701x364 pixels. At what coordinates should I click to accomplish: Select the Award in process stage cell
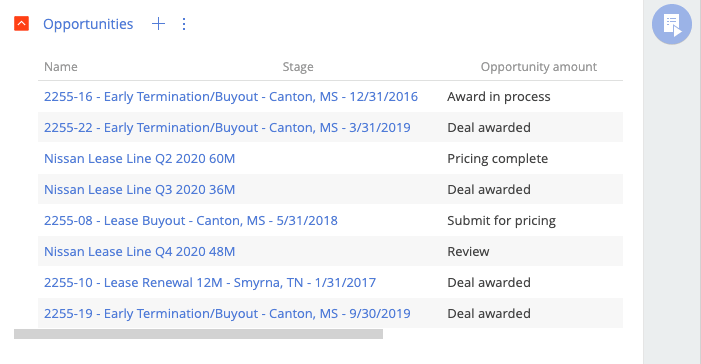coord(498,97)
